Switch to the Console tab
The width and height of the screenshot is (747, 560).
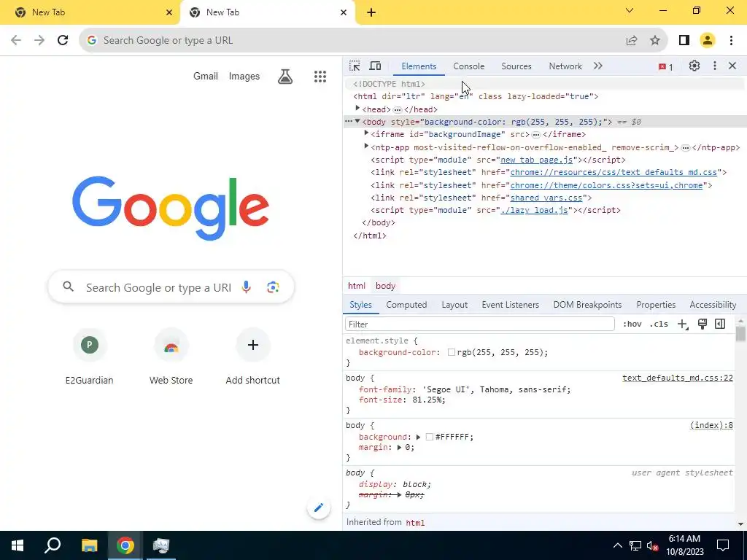tap(469, 66)
